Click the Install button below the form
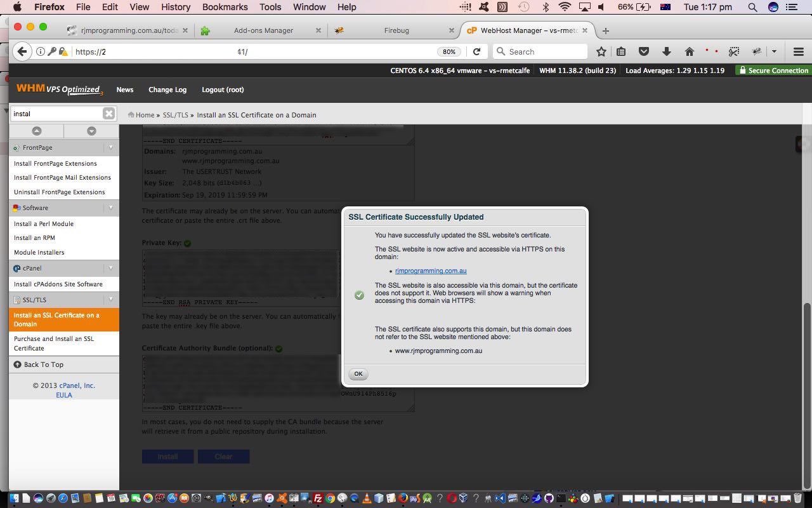Viewport: 812px width, 508px height. [167, 457]
